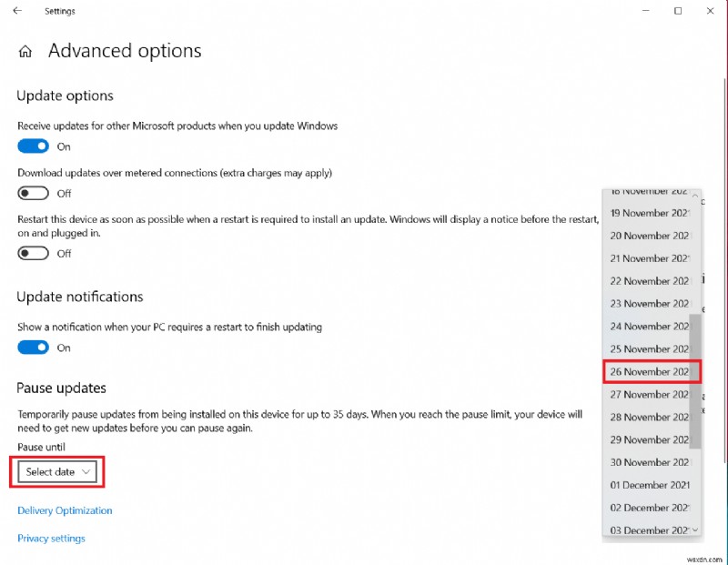Screen dimensions: 728x565
Task: Open the Select date dropdown
Action: coord(56,472)
